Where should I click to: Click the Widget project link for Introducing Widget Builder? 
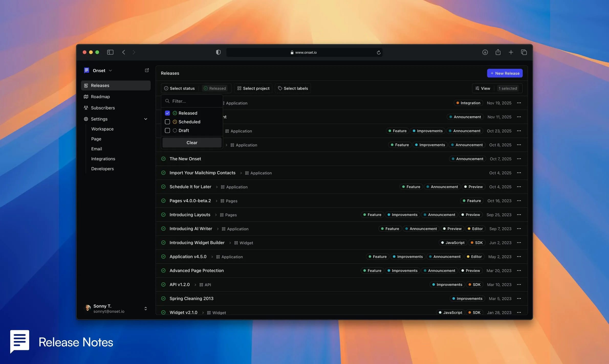click(244, 243)
